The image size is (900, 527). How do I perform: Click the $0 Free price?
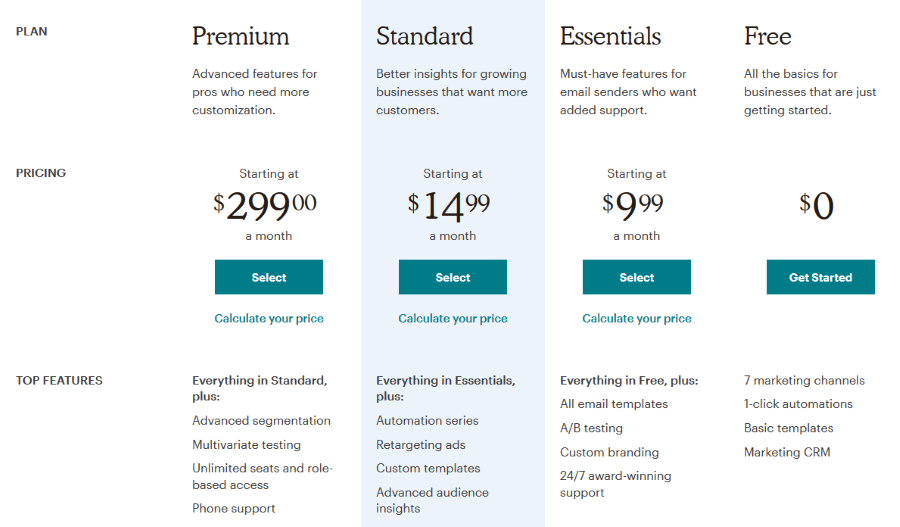coord(816,206)
